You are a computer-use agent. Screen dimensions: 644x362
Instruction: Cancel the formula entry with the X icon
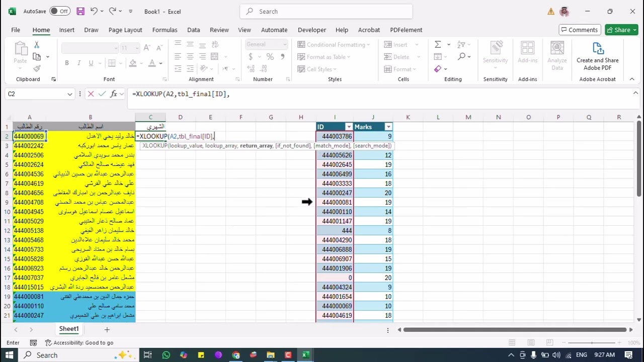pyautogui.click(x=91, y=94)
